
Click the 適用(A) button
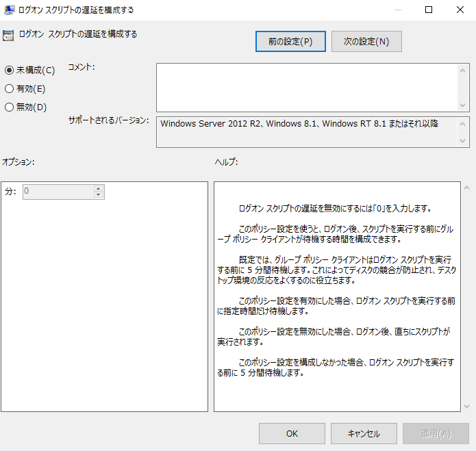[x=436, y=434]
